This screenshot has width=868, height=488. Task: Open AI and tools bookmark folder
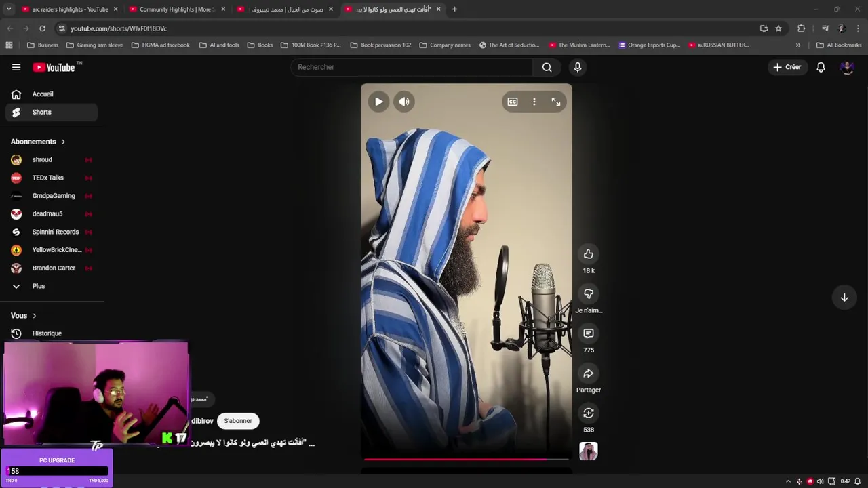pos(219,45)
